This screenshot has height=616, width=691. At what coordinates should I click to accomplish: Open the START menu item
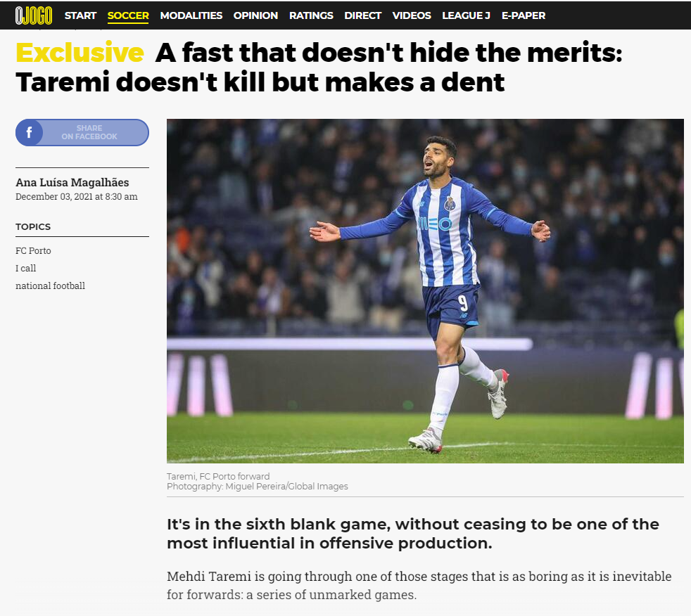pos(80,15)
